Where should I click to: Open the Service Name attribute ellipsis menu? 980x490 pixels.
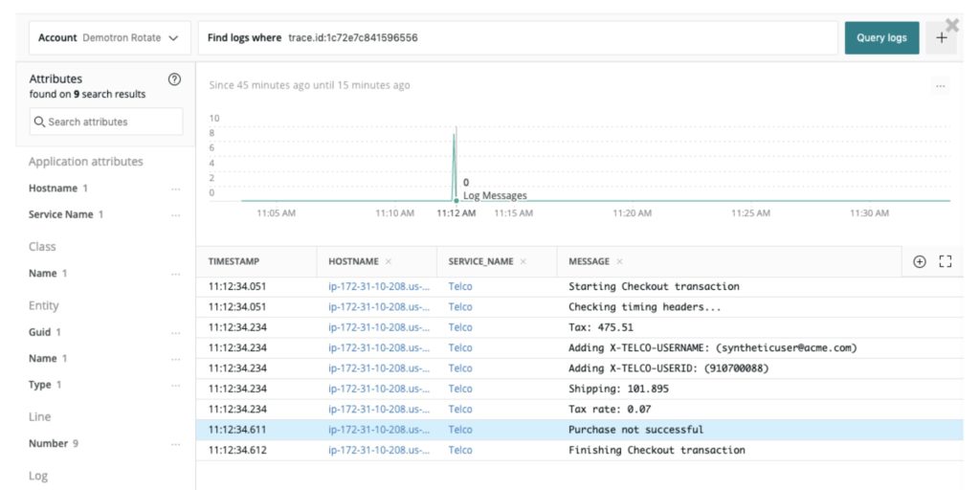176,215
